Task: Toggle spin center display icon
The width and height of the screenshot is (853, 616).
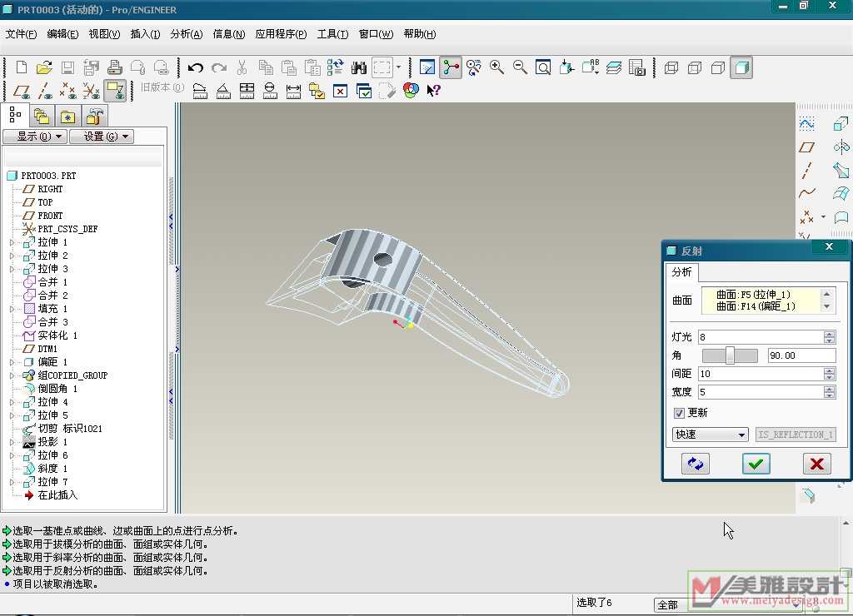Action: click(x=451, y=67)
